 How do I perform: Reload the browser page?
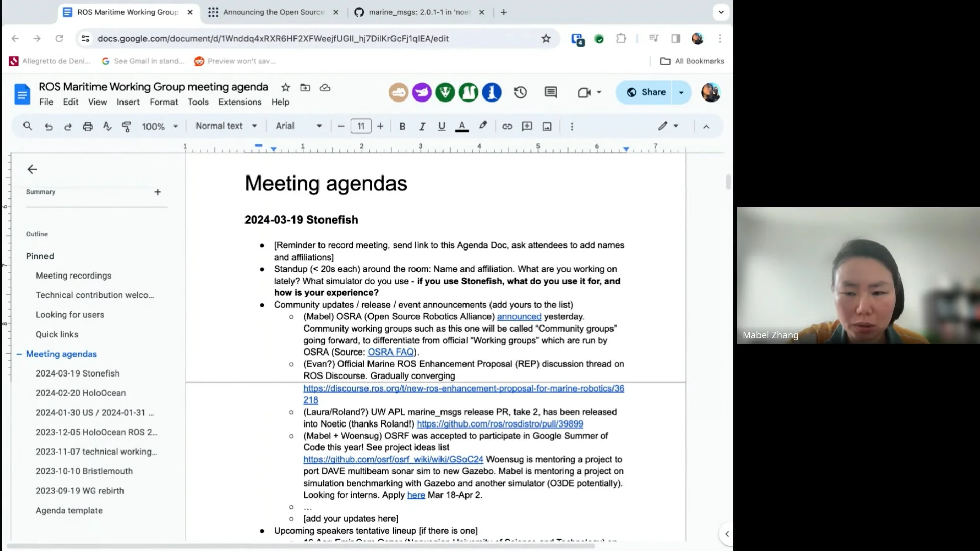59,39
